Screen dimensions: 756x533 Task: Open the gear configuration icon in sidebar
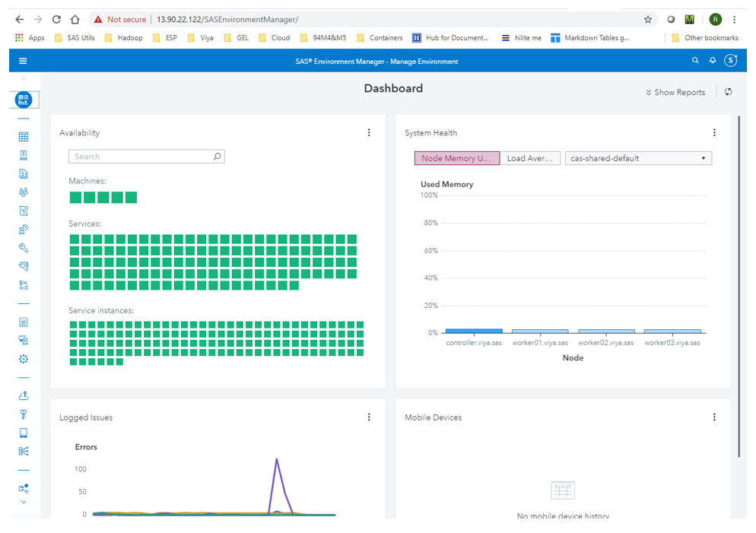[24, 359]
